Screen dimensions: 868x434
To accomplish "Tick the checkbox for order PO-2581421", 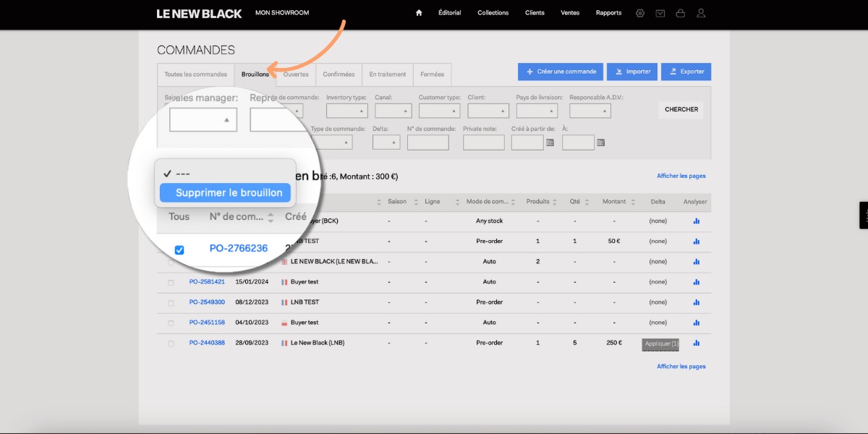I will pos(171,283).
